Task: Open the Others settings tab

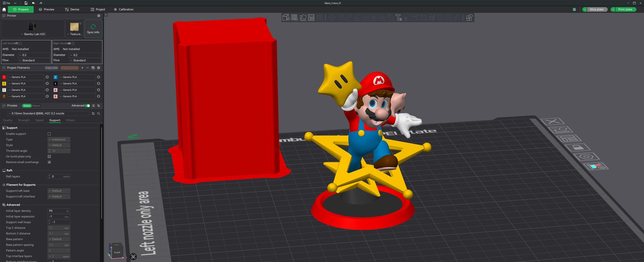Action: click(x=70, y=120)
